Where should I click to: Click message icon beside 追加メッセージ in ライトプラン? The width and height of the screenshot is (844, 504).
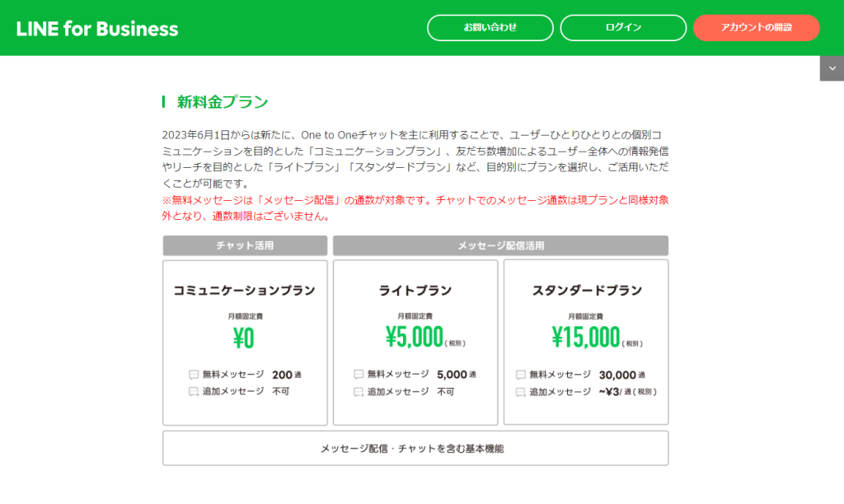pos(359,392)
